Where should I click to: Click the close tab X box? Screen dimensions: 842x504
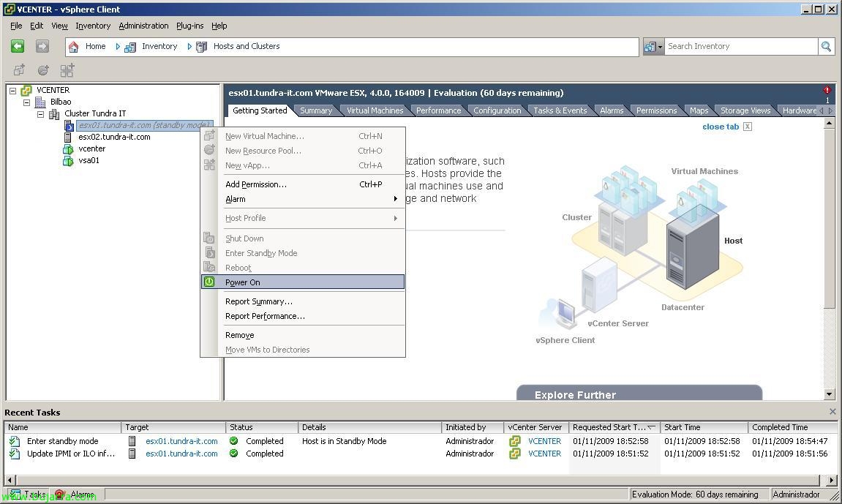(748, 127)
